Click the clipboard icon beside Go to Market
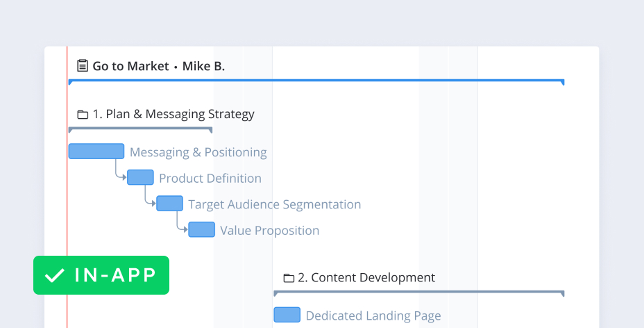The width and height of the screenshot is (644, 328). pyautogui.click(x=83, y=66)
